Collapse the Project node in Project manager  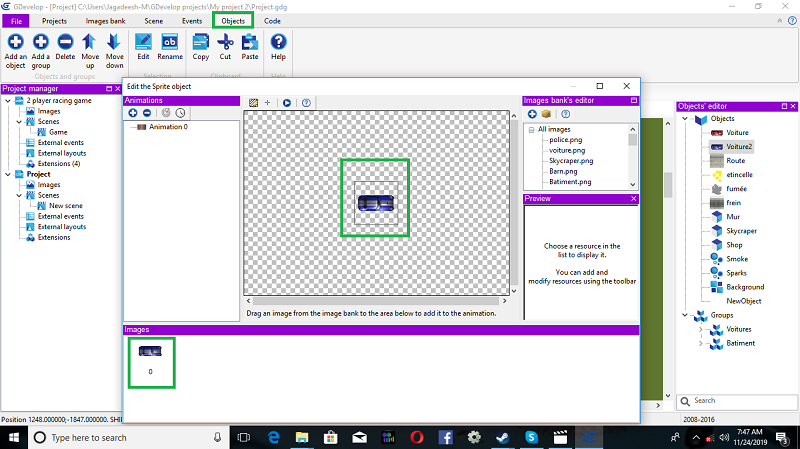(x=8, y=174)
